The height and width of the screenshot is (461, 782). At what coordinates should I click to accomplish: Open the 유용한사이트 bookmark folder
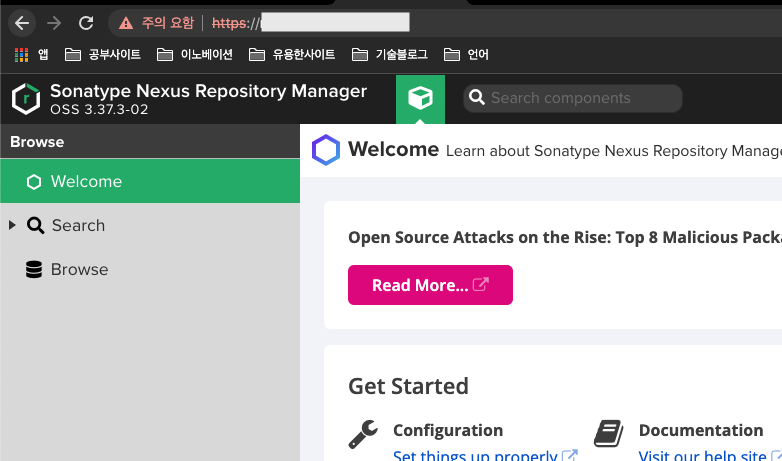tap(292, 54)
